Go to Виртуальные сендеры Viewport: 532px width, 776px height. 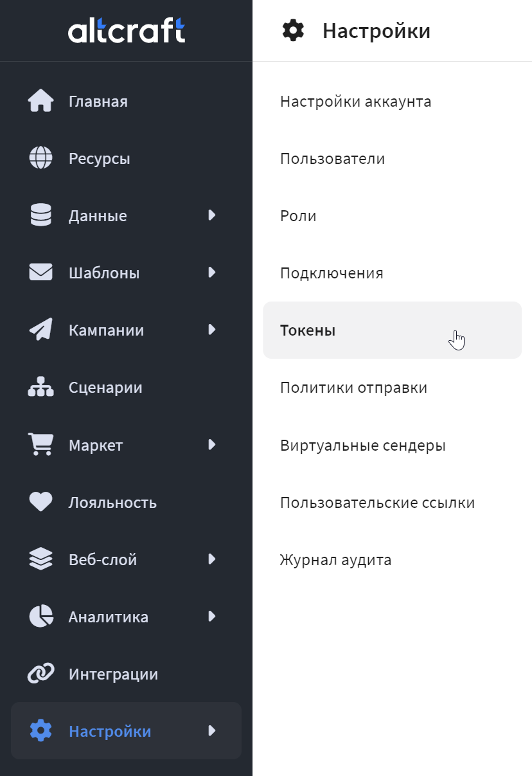point(362,445)
